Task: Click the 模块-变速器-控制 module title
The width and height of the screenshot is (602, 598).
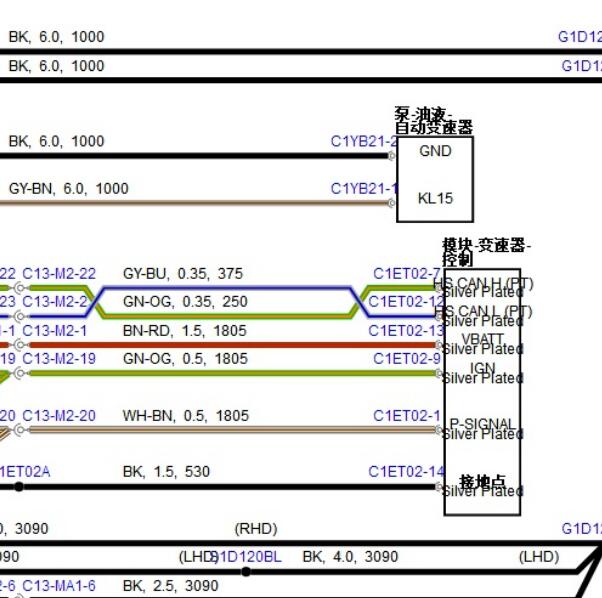Action: pyautogui.click(x=486, y=252)
